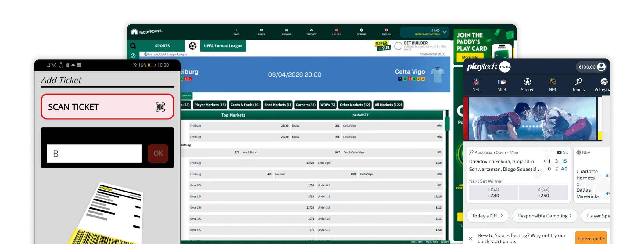The image size is (644, 244).
Task: Open the Other Markets (12) tab
Action: tap(355, 105)
